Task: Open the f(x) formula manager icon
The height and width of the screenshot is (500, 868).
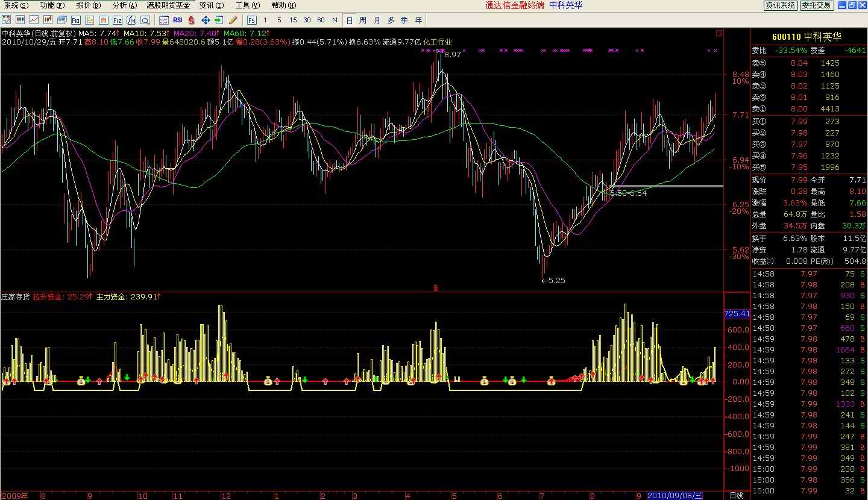Action: tap(131, 20)
